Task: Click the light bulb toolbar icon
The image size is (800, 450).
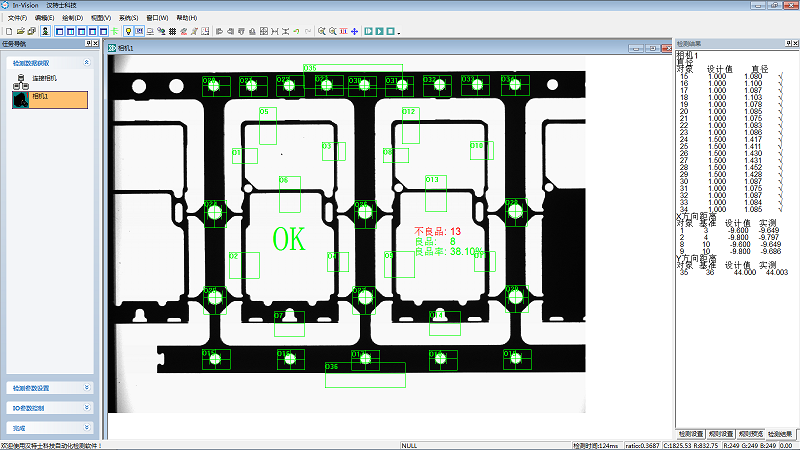Action: pyautogui.click(x=127, y=31)
